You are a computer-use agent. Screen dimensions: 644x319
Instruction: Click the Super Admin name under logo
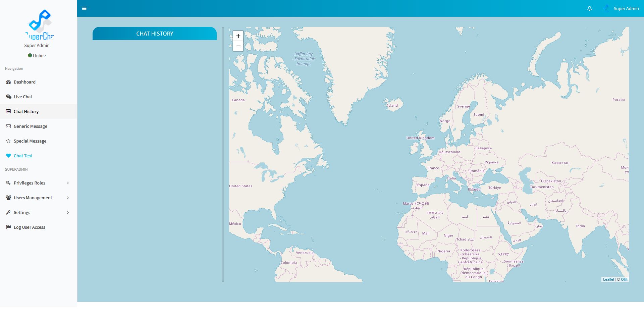[37, 46]
